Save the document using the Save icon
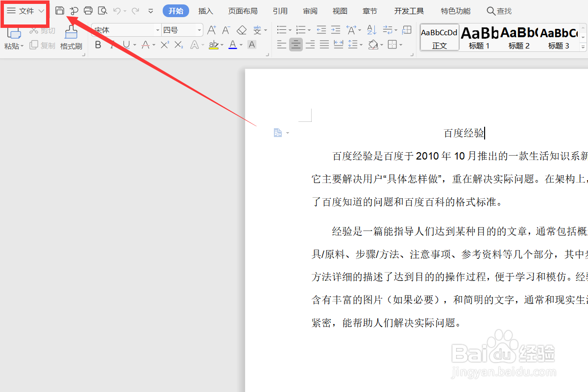Viewport: 588px width, 392px height. tap(59, 10)
